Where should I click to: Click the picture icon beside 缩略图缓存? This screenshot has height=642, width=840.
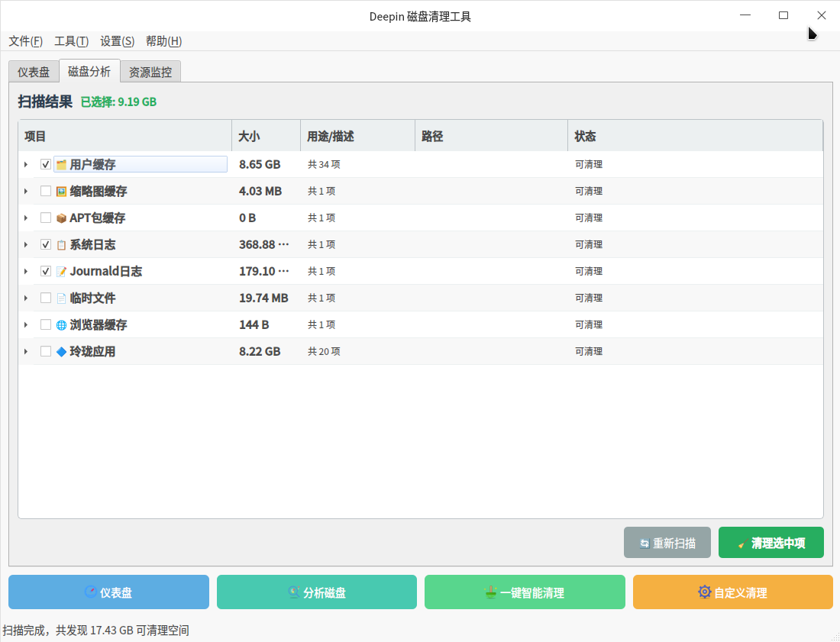tap(61, 192)
